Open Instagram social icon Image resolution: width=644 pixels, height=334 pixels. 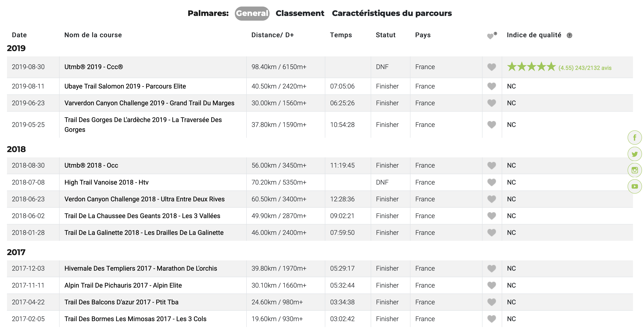[x=635, y=170]
